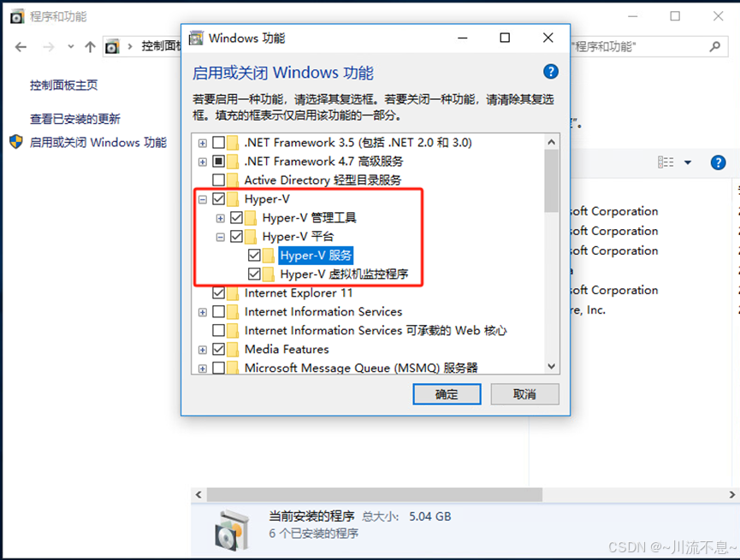Open 查看已安装的更新 link
This screenshot has height=560, width=740.
(75, 119)
